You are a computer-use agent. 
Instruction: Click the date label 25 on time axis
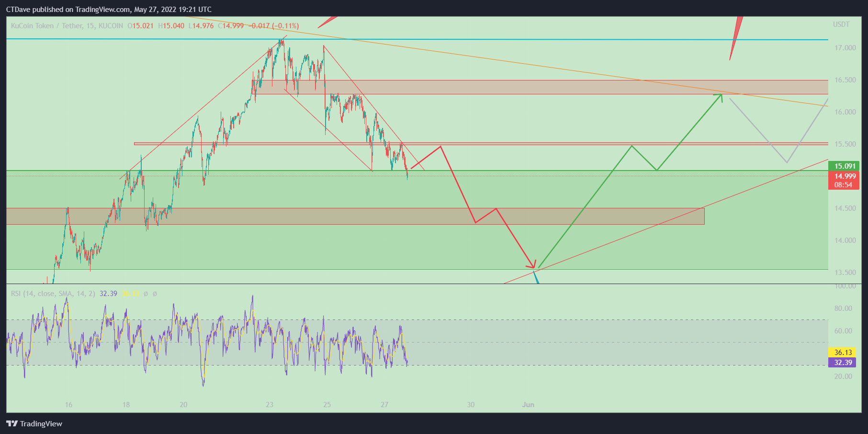click(327, 405)
